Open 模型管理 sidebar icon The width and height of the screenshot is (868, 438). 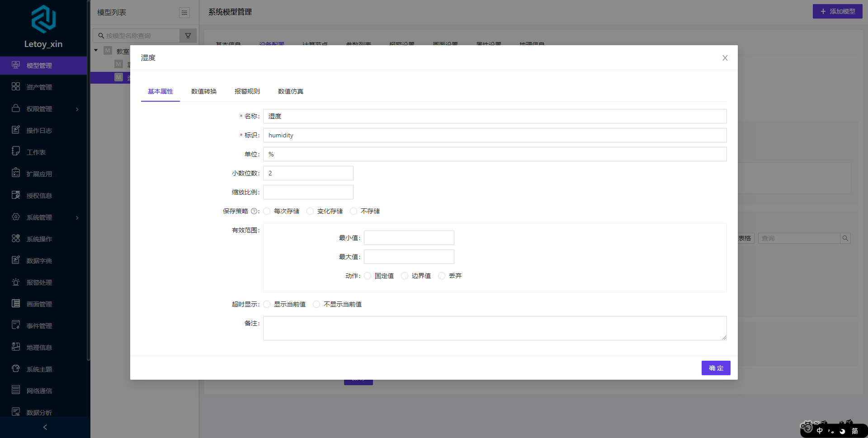[16, 65]
